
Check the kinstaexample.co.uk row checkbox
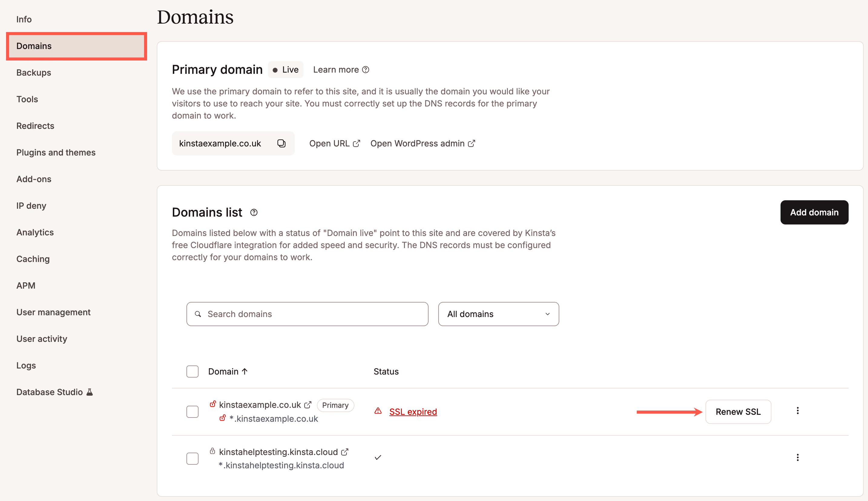[x=192, y=411]
